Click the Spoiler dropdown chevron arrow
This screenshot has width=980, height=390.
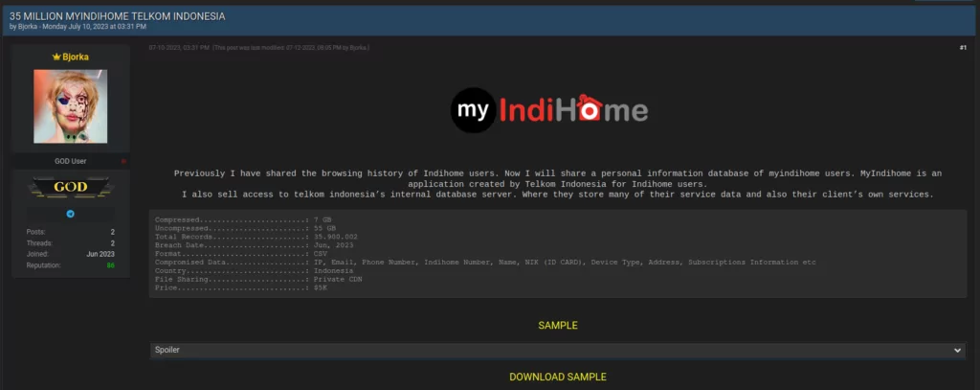[x=957, y=351]
